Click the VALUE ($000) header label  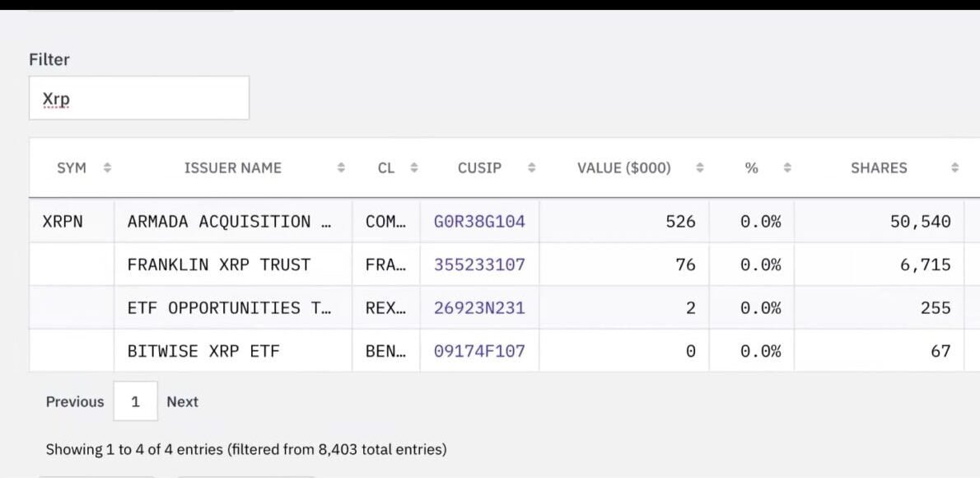[x=623, y=167]
